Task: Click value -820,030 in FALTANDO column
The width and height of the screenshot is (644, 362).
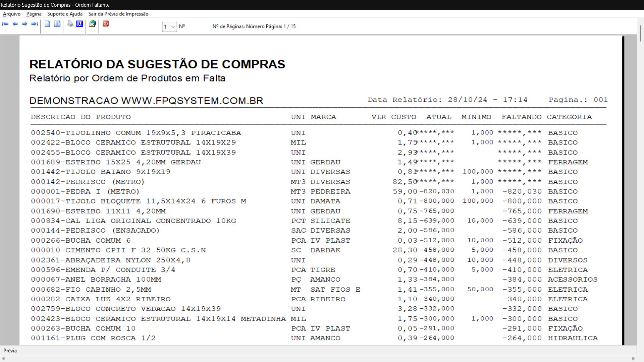Action: coord(522,191)
